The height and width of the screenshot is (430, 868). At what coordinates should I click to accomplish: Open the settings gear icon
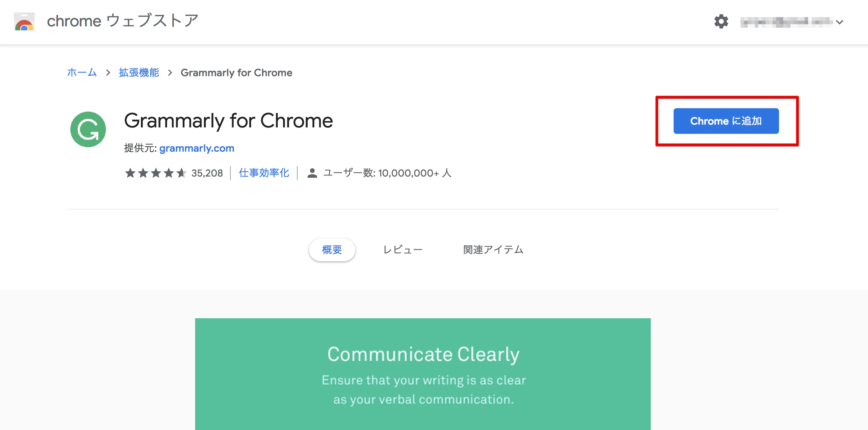point(721,22)
